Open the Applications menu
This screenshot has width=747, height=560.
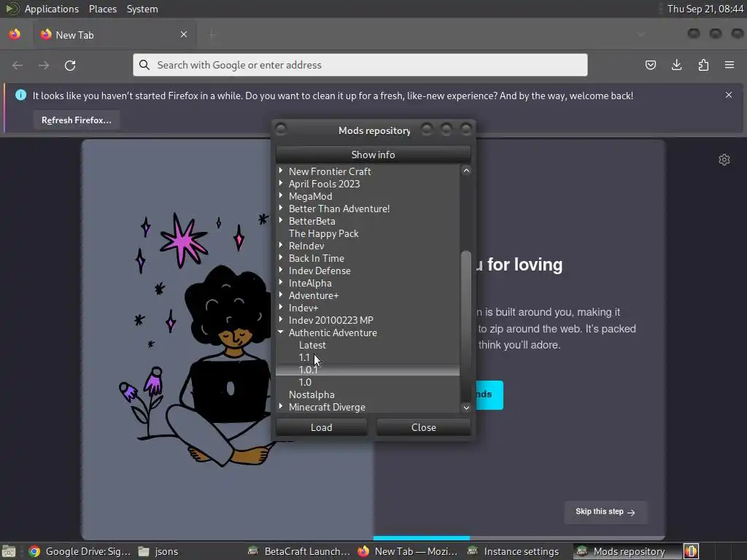pos(52,9)
